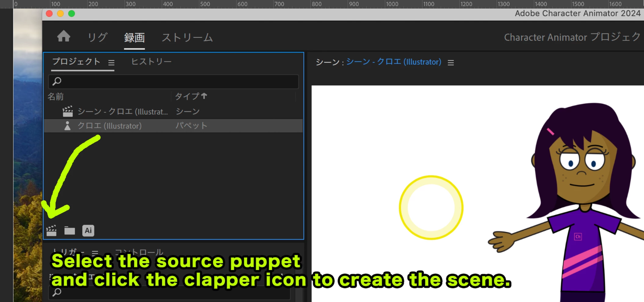Sort by the タイプ column header

(191, 96)
